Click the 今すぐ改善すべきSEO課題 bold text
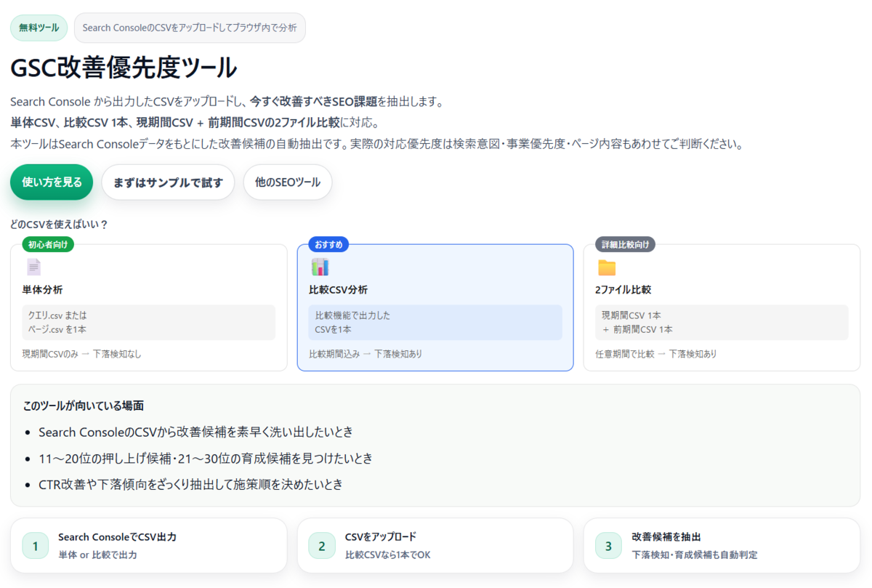 [x=313, y=101]
